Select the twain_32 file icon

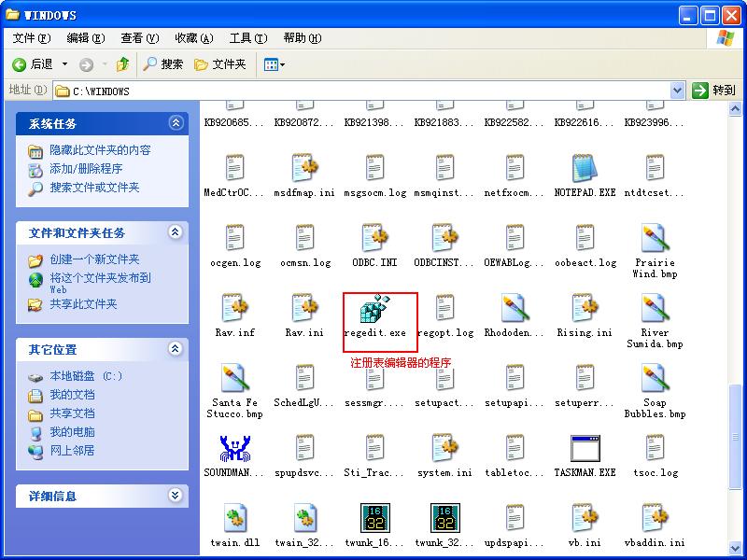point(305,518)
